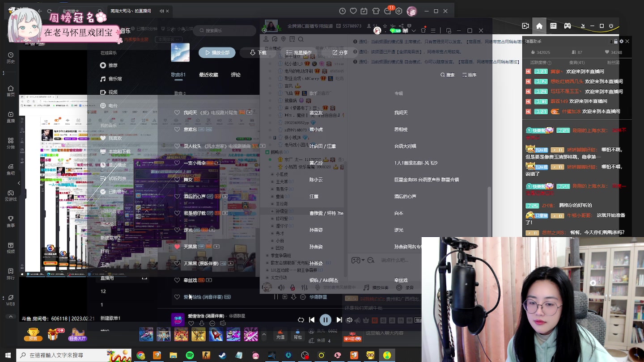This screenshot has width=644, height=362.
Task: Open 推荐 in music sidebar
Action: pos(109,65)
